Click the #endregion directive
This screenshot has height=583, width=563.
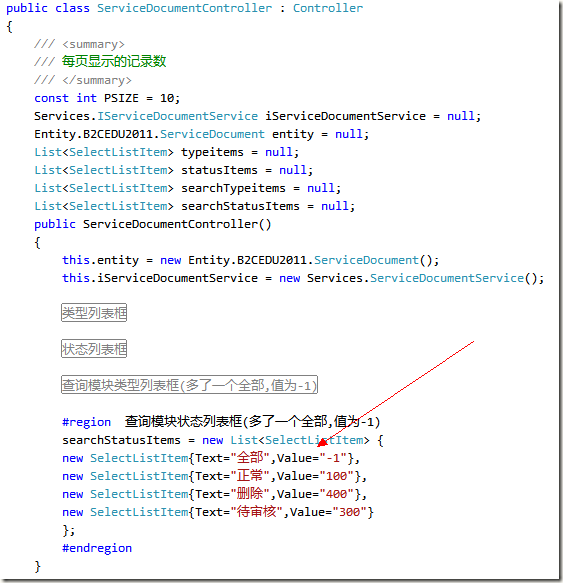[x=97, y=548]
